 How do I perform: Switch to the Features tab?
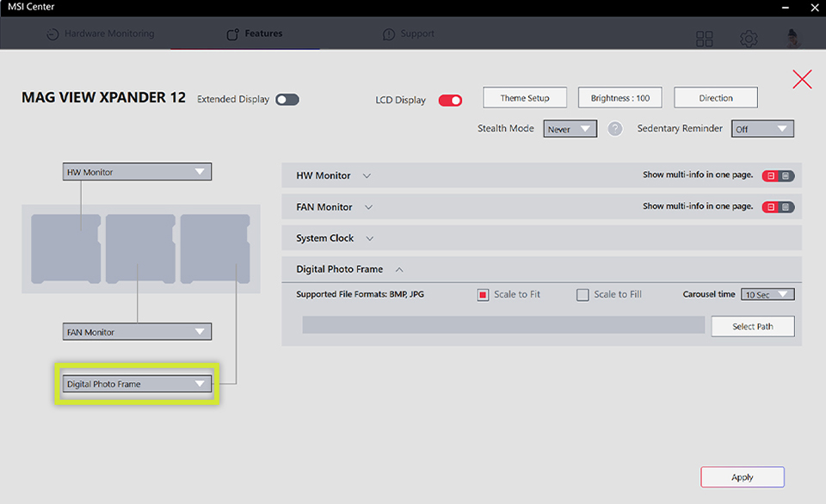(x=255, y=34)
